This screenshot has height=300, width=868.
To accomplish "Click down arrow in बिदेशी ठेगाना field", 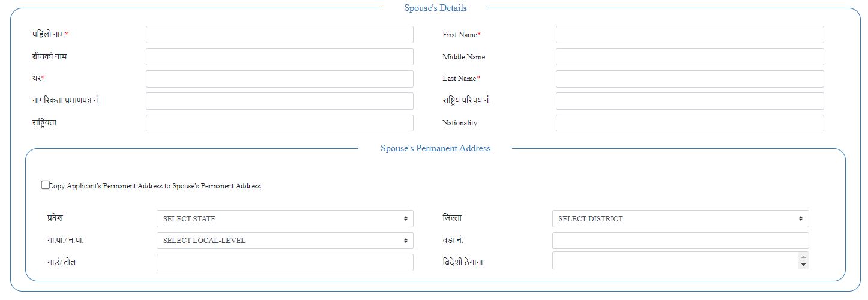I will [x=803, y=265].
